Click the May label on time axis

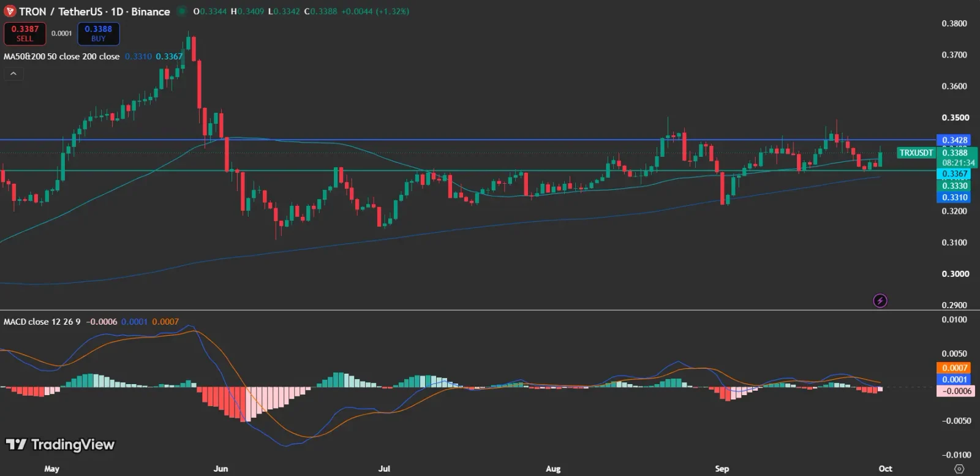52,469
